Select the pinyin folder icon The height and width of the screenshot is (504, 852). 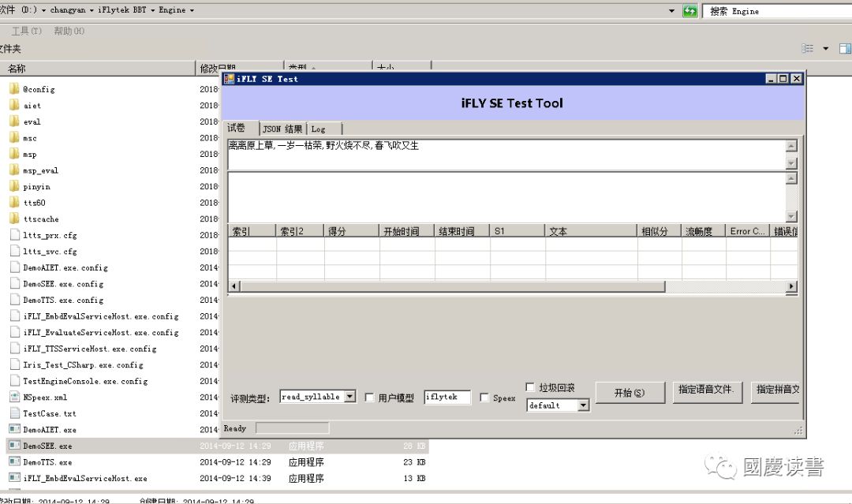15,186
